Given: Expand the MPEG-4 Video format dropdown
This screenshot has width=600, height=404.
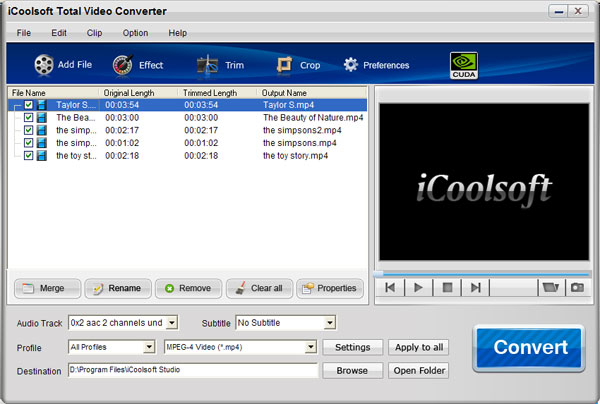Looking at the screenshot, I should tap(311, 347).
